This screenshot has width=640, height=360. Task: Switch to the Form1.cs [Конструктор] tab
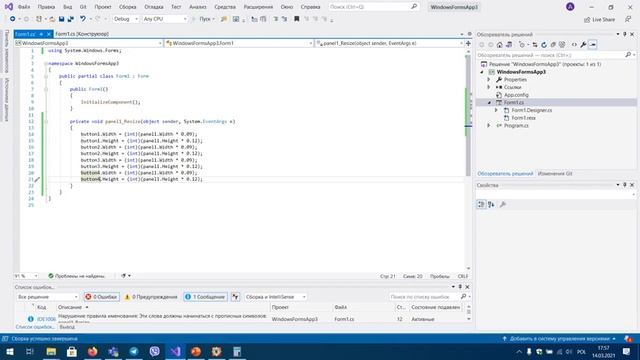(x=82, y=34)
